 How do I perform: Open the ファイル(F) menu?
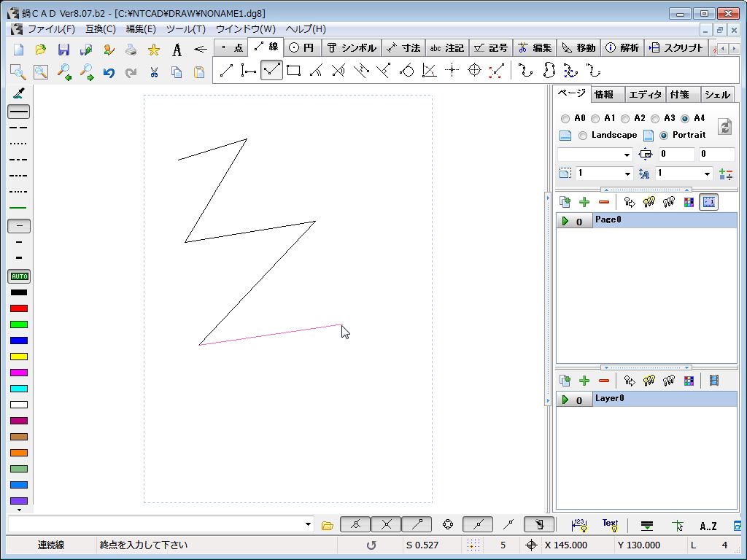(51, 29)
